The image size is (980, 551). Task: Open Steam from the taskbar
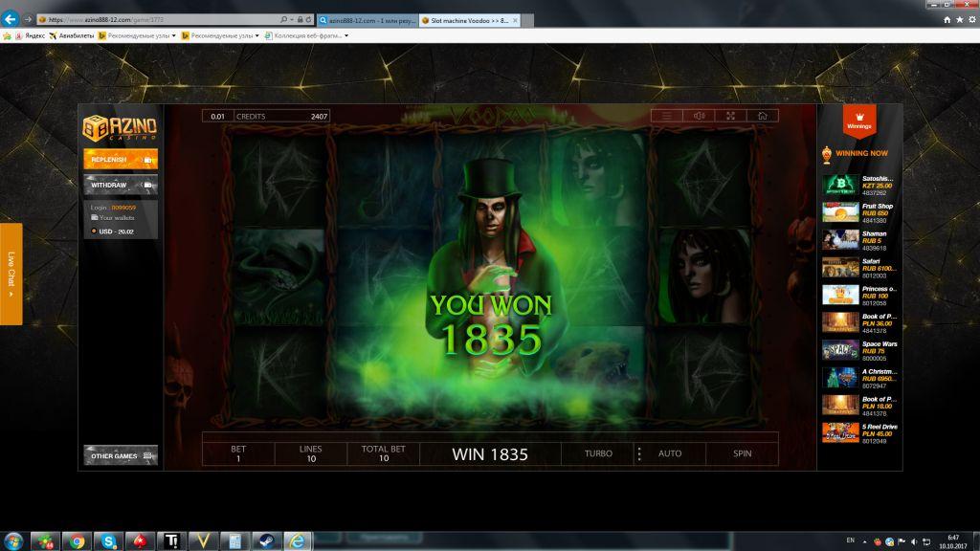(266, 541)
